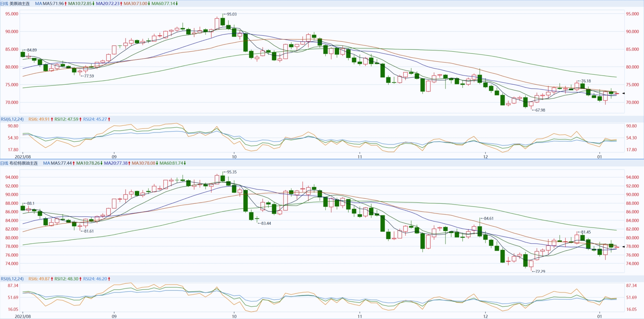The width and height of the screenshot is (644, 319).
Task: Click the RSI(6,12,24) label under Brent chart
Action: point(12,279)
